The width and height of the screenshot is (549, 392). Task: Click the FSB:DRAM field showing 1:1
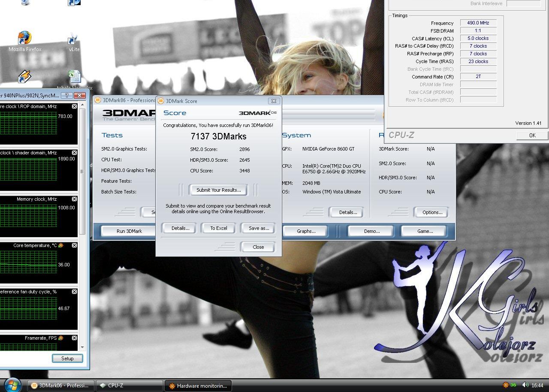(x=478, y=31)
